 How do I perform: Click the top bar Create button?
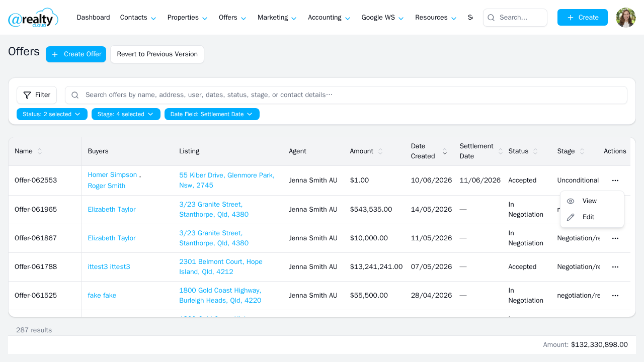coord(583,18)
